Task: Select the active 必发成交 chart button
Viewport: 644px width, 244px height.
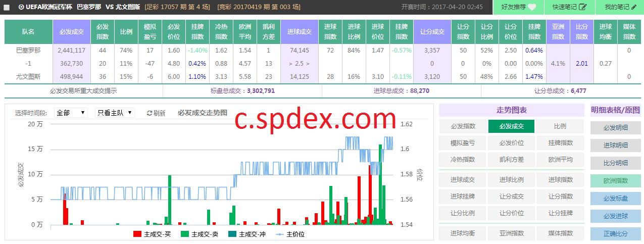Action: coord(511,126)
